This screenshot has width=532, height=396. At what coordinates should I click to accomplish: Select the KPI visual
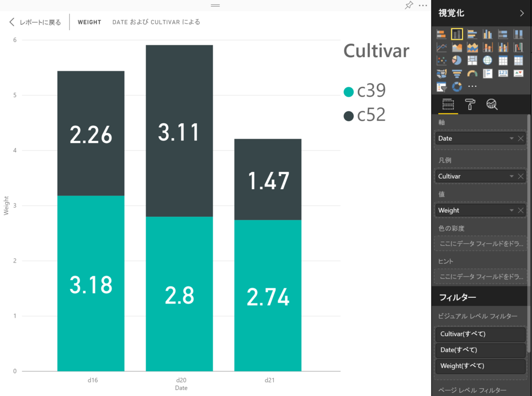[x=518, y=73]
